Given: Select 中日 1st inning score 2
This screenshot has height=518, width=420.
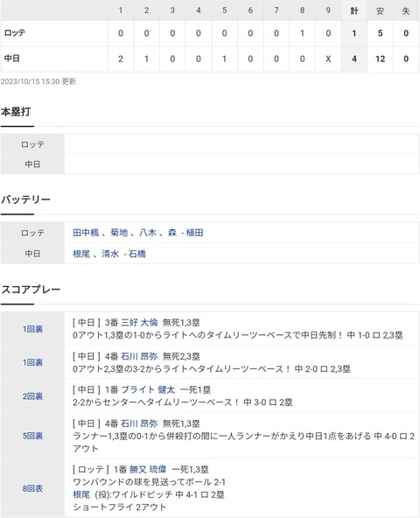Looking at the screenshot, I should [x=121, y=59].
